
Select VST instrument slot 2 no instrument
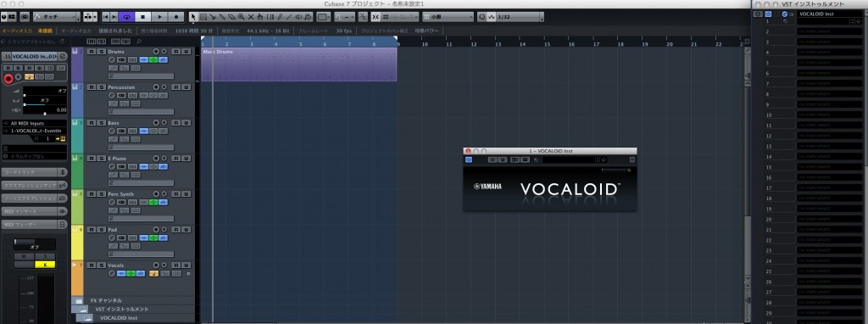pos(829,31)
